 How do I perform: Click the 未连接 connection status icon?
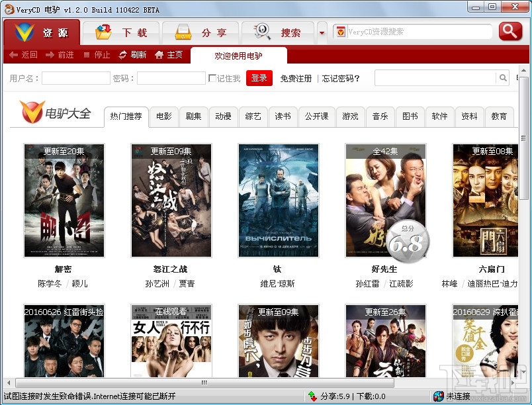438,396
